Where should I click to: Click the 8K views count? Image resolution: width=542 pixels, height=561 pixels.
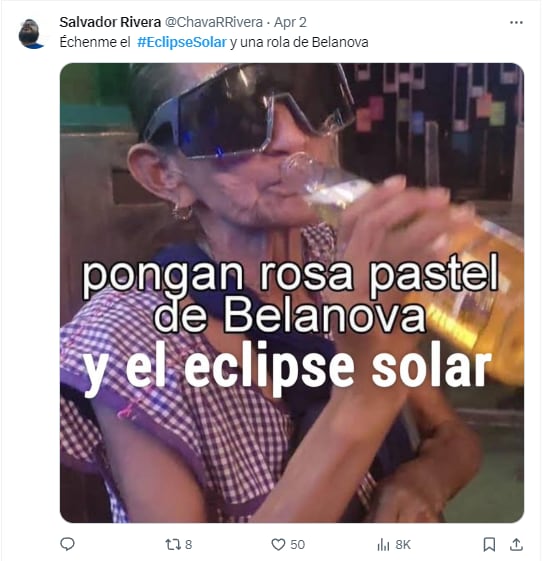click(403, 545)
